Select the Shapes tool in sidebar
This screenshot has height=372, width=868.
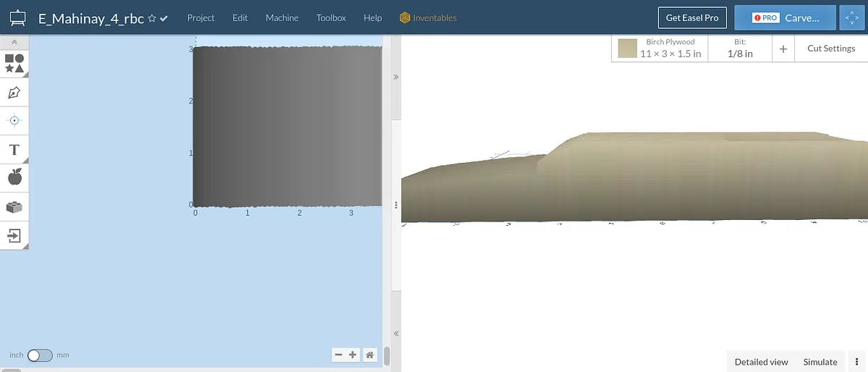coord(14,63)
